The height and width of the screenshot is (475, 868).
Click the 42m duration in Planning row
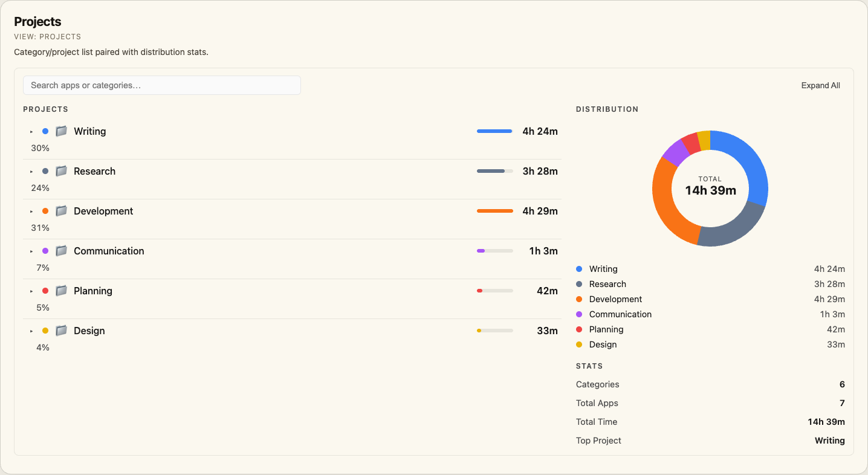[547, 291]
